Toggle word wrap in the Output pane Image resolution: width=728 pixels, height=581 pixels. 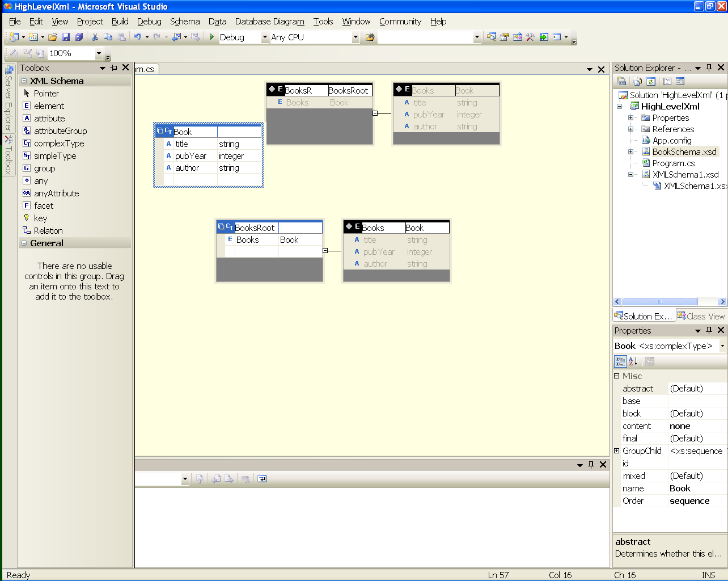pyautogui.click(x=262, y=479)
